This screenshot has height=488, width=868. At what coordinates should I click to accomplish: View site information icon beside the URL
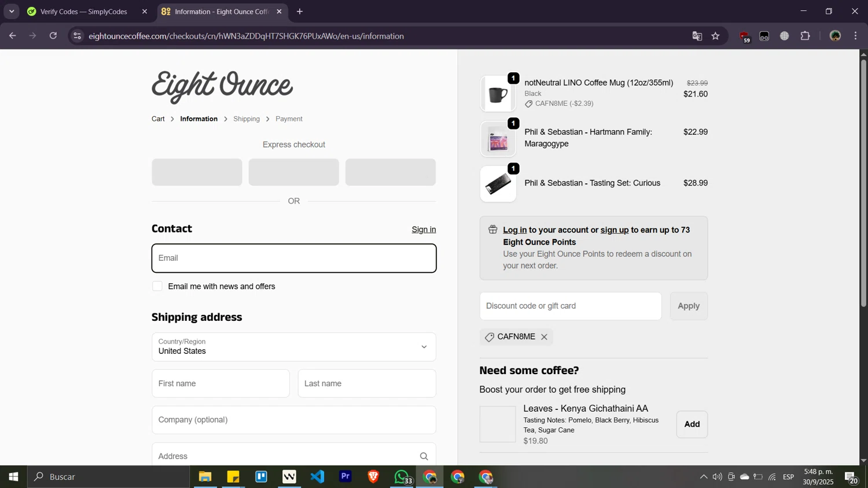pos(77,36)
